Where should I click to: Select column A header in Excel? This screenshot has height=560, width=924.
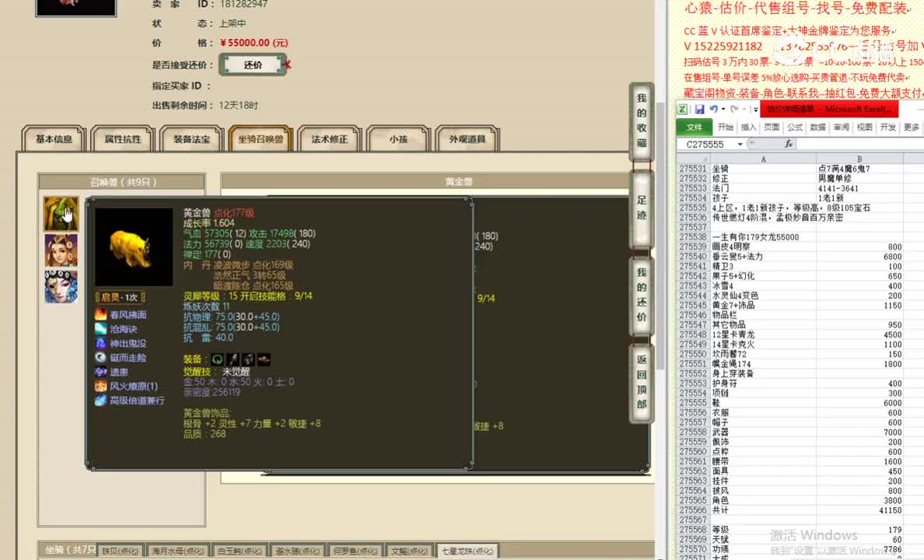[763, 159]
